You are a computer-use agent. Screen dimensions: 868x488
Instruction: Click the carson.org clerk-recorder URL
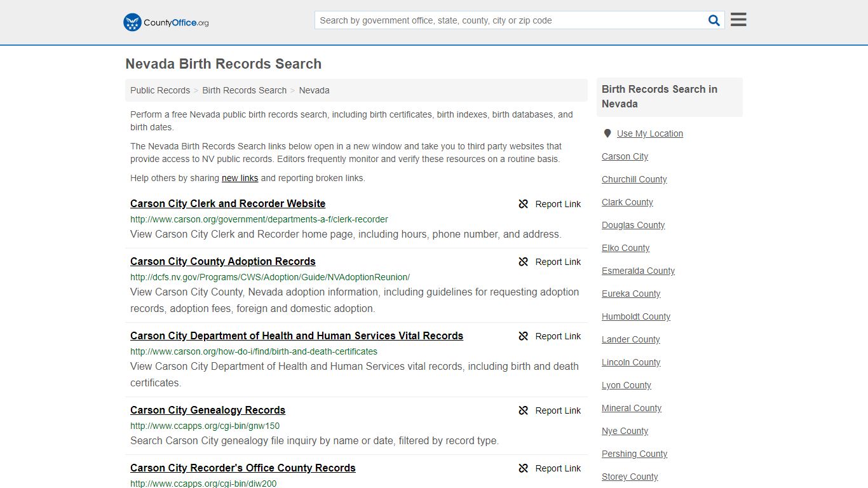(x=259, y=219)
